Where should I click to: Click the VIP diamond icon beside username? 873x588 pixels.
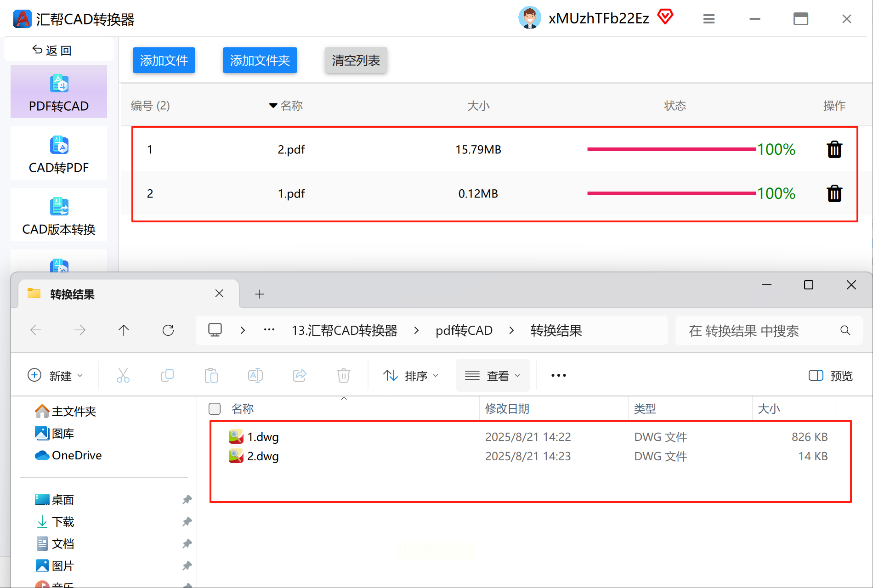pyautogui.click(x=665, y=17)
